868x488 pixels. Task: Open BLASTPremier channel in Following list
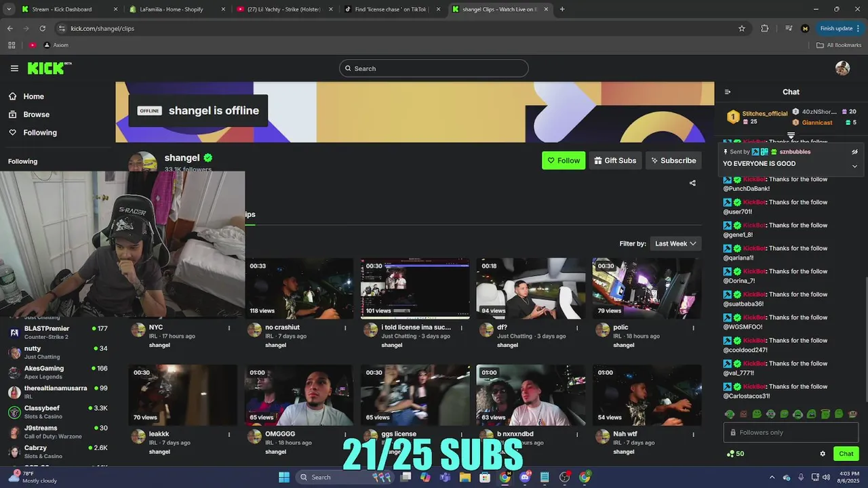[x=58, y=332]
